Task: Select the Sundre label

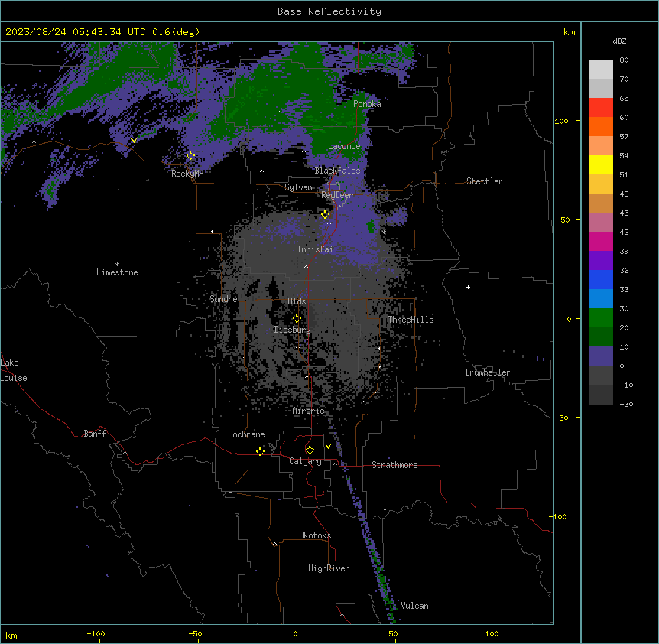Action: (x=223, y=299)
